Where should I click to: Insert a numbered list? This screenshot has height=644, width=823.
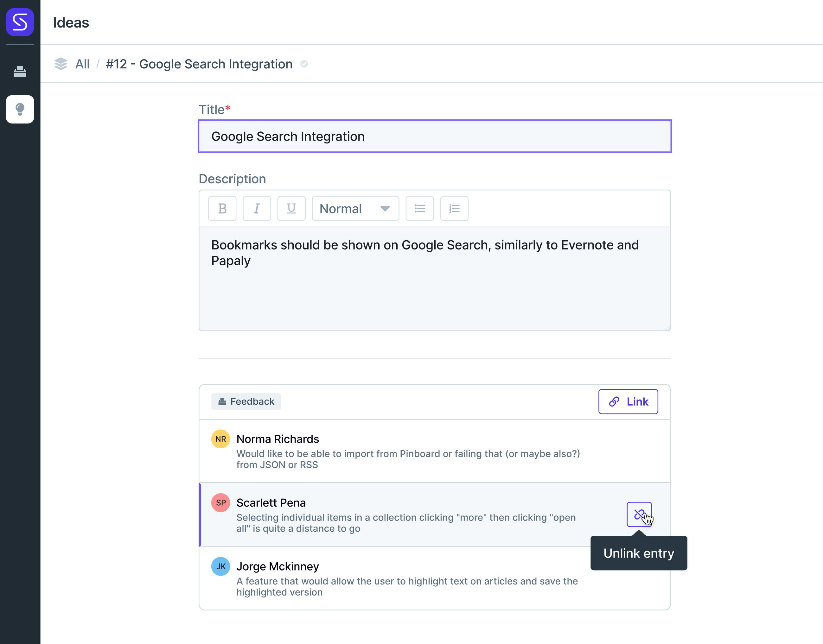tap(455, 209)
